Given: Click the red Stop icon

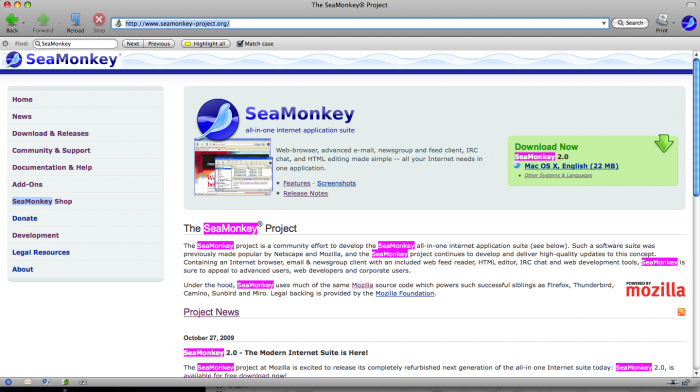Looking at the screenshot, I should [x=99, y=19].
